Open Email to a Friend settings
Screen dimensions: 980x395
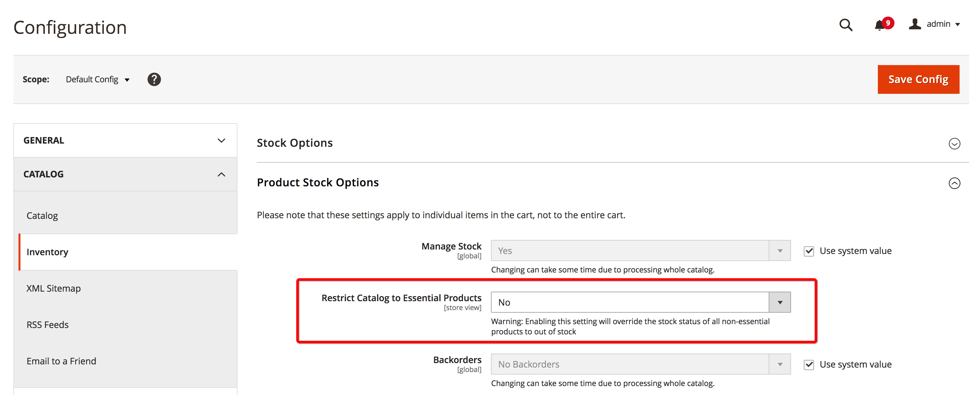(x=61, y=361)
